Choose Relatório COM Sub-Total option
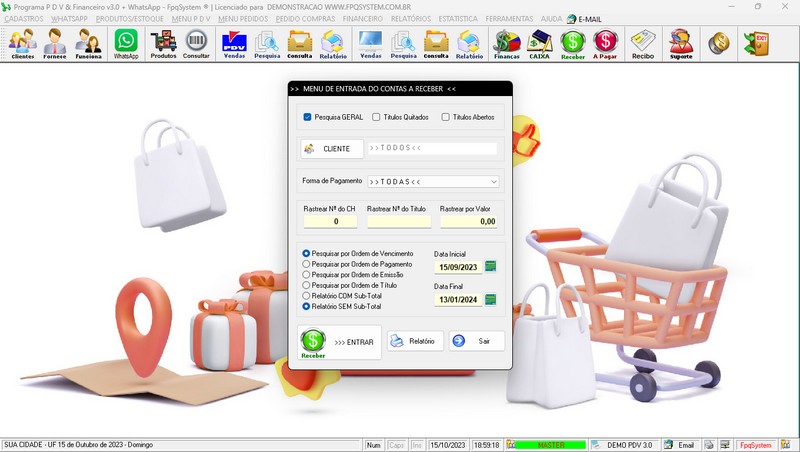 [x=306, y=296]
